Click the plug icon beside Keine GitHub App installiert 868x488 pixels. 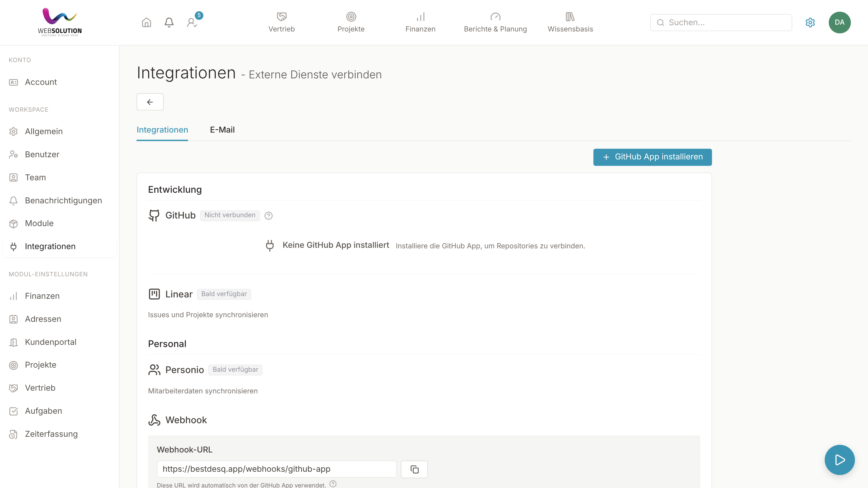click(x=270, y=246)
